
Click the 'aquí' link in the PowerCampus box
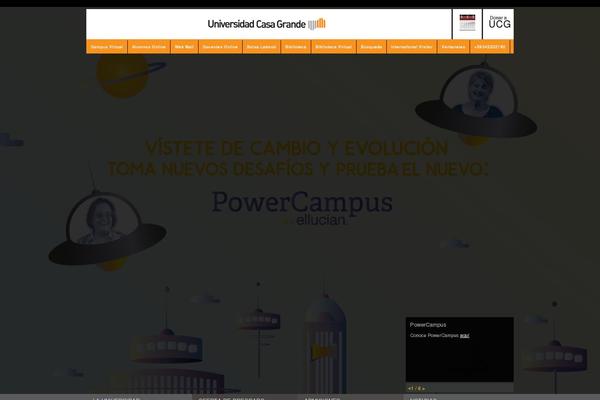tap(465, 336)
